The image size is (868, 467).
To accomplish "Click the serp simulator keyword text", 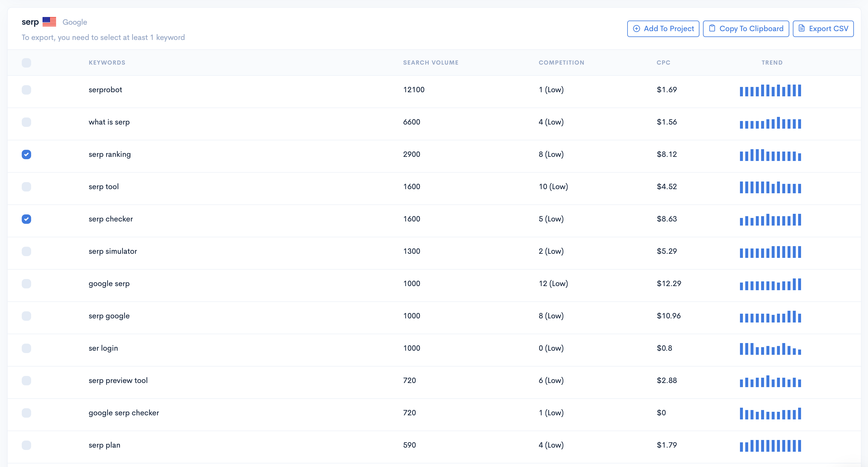I will pos(112,251).
